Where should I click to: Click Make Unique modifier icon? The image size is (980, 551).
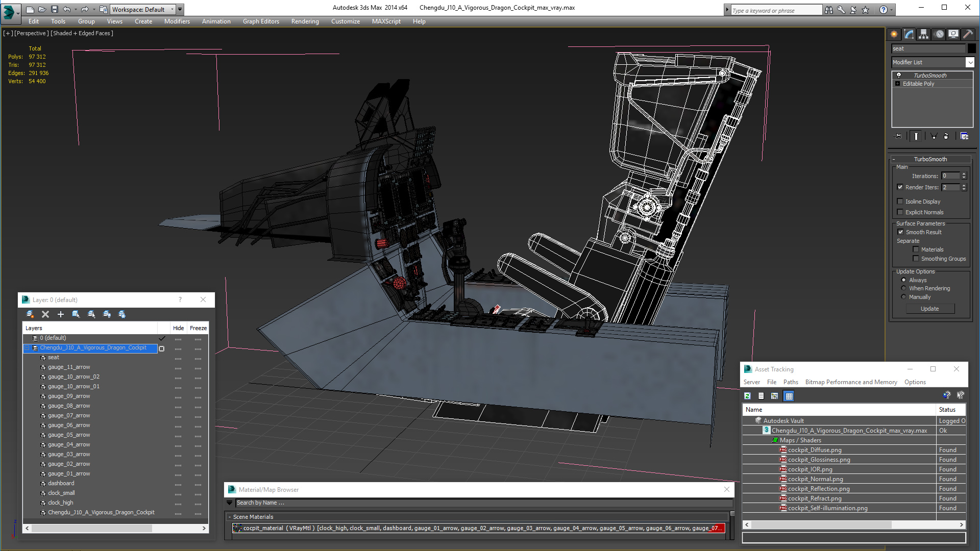[934, 136]
